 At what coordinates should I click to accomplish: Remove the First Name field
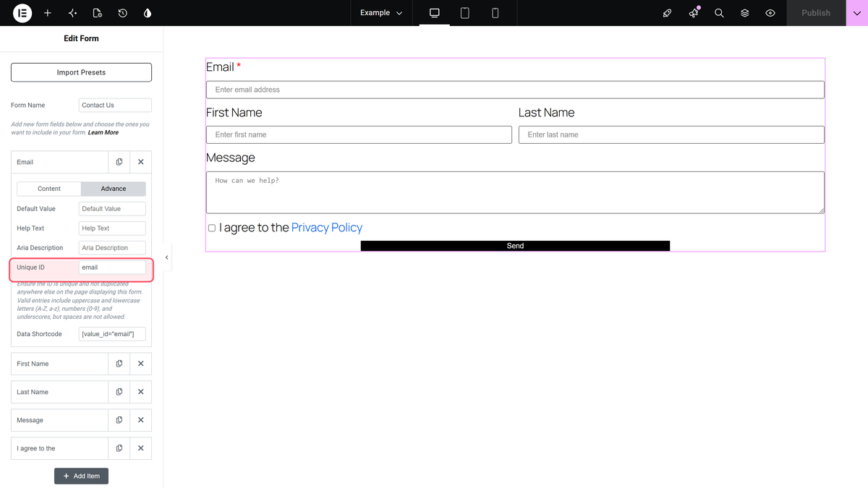(x=141, y=364)
